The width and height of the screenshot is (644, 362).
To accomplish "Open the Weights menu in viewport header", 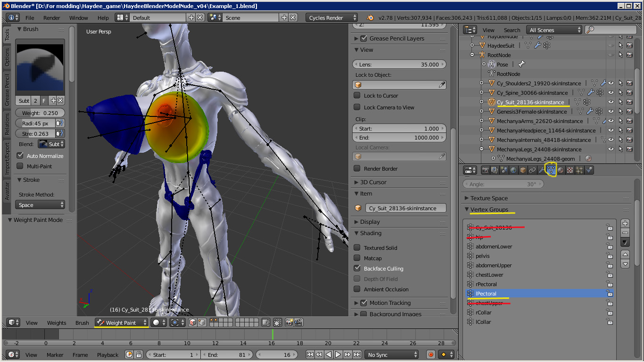I will click(57, 322).
